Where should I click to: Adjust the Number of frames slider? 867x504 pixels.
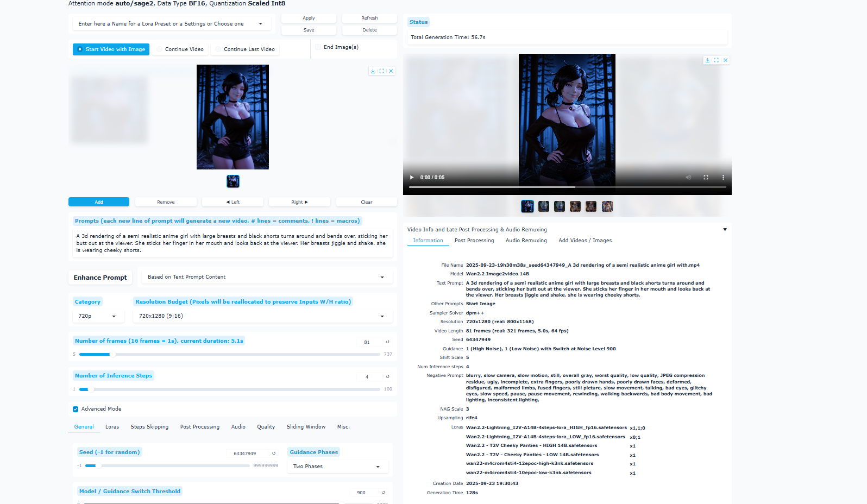(230, 354)
